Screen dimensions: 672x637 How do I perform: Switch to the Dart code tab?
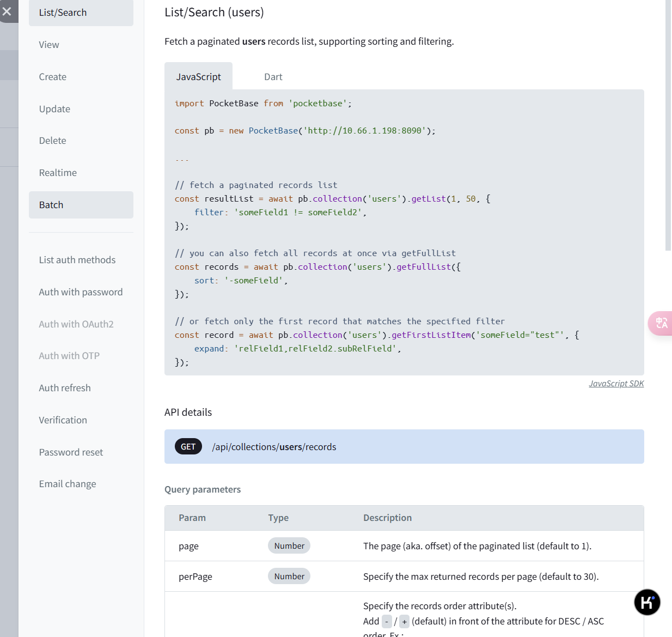click(273, 77)
